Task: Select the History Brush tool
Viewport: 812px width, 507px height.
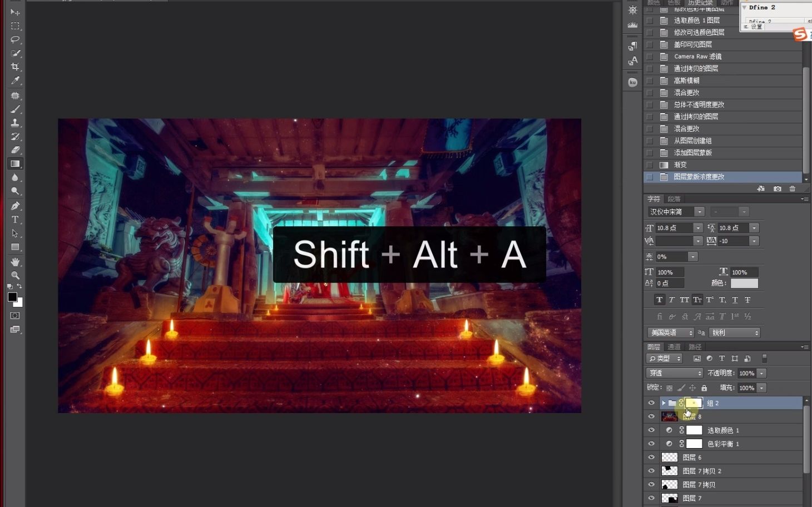Action: click(x=15, y=136)
